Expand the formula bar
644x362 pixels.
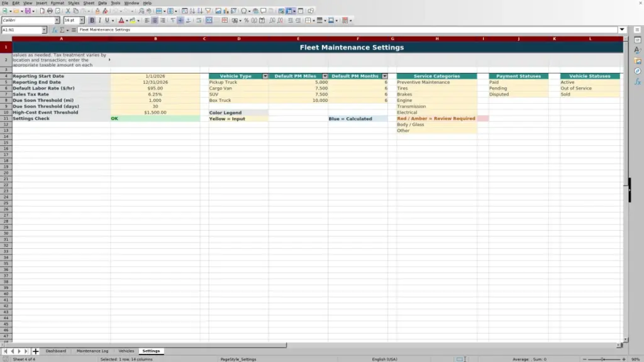pos(622,30)
